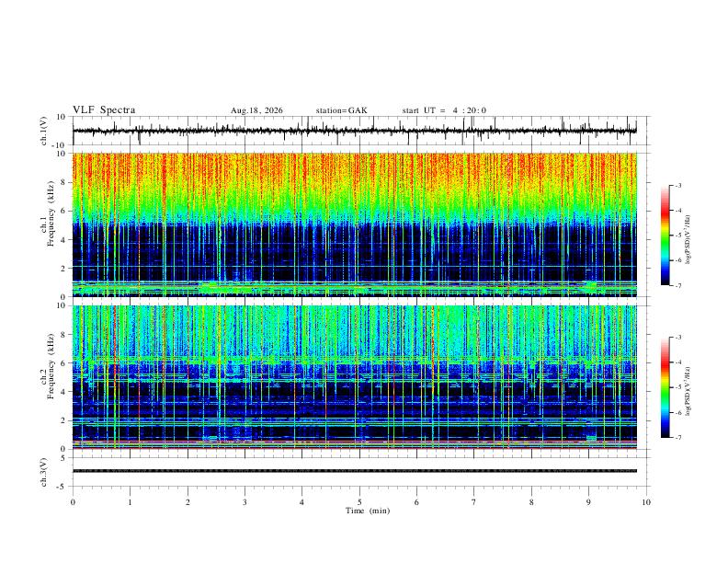The width and height of the screenshot is (728, 563).
Task: Click the VLF Spectra title text
Action: pos(104,110)
